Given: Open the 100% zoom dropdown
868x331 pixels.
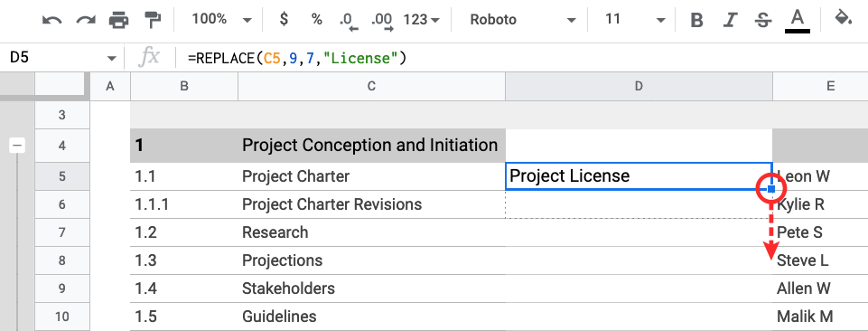Looking at the screenshot, I should (221, 19).
